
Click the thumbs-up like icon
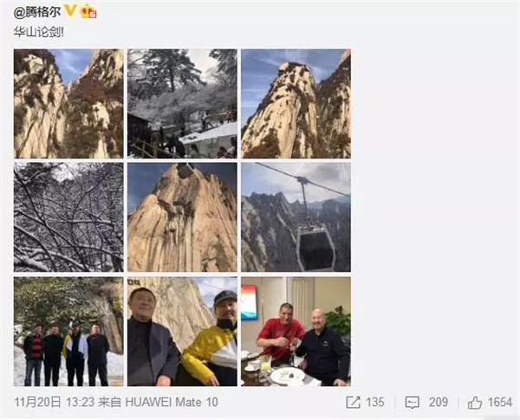click(475, 403)
